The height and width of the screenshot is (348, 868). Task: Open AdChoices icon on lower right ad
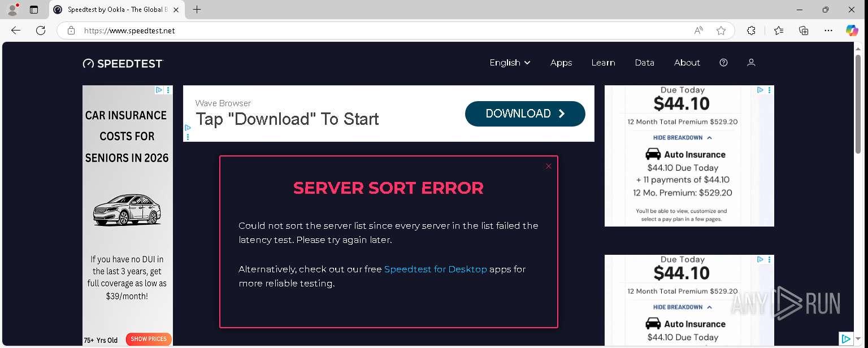tap(761, 259)
